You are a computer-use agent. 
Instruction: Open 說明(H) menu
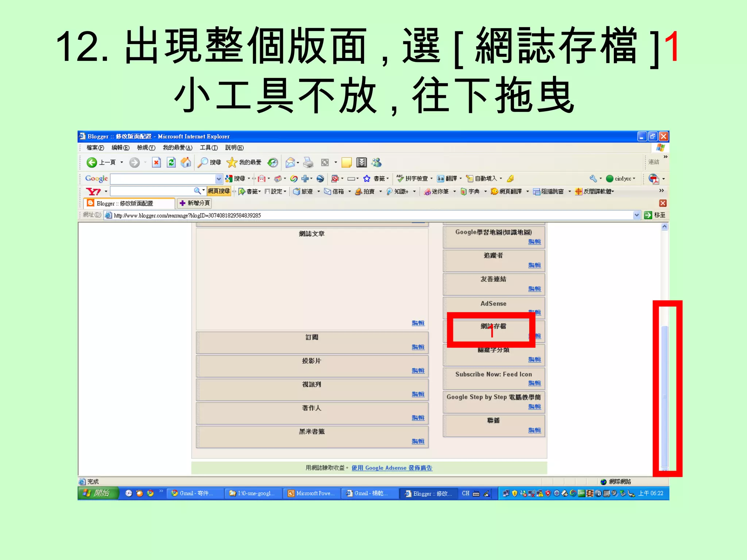pyautogui.click(x=235, y=148)
